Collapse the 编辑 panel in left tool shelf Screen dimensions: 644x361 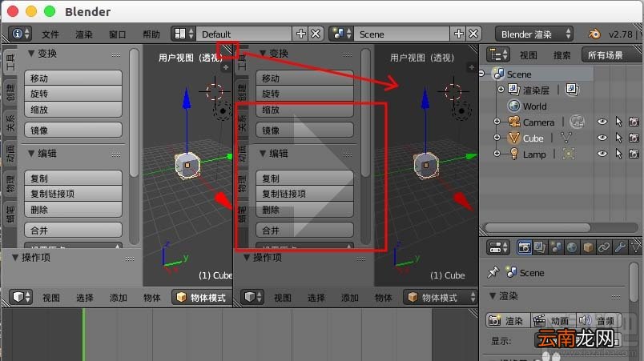[30, 154]
